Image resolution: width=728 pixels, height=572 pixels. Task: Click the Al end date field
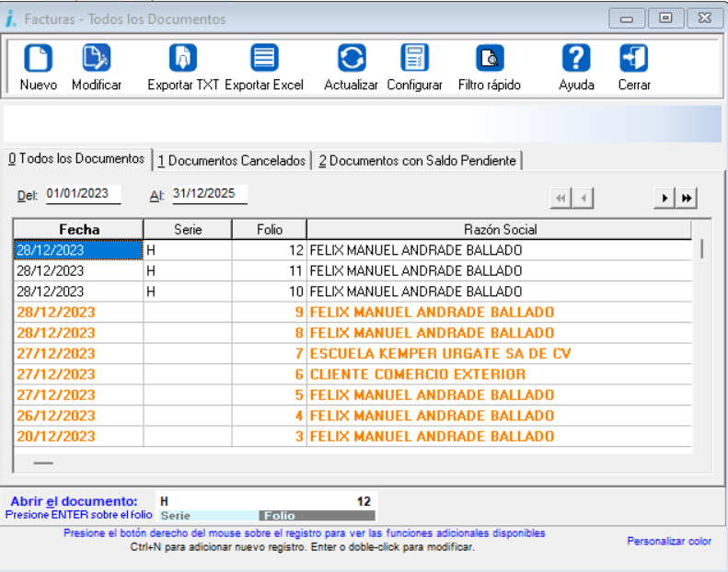click(209, 193)
